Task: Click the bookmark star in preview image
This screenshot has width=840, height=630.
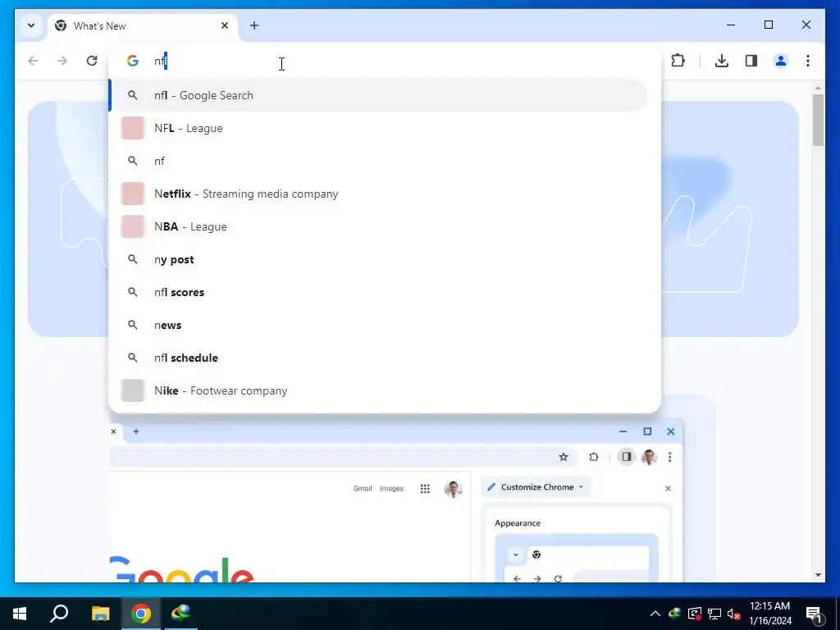Action: (x=563, y=457)
